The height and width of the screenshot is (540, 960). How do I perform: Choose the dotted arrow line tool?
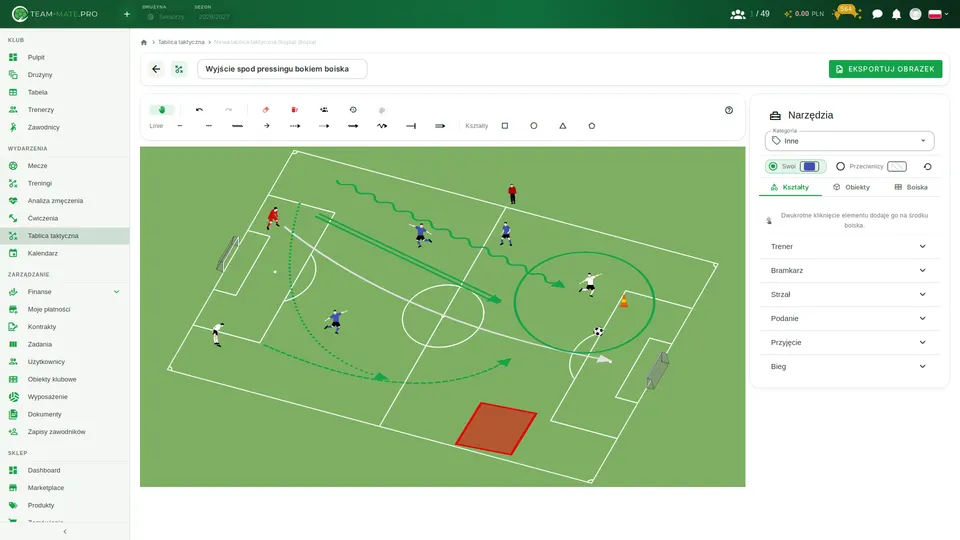[x=295, y=126]
